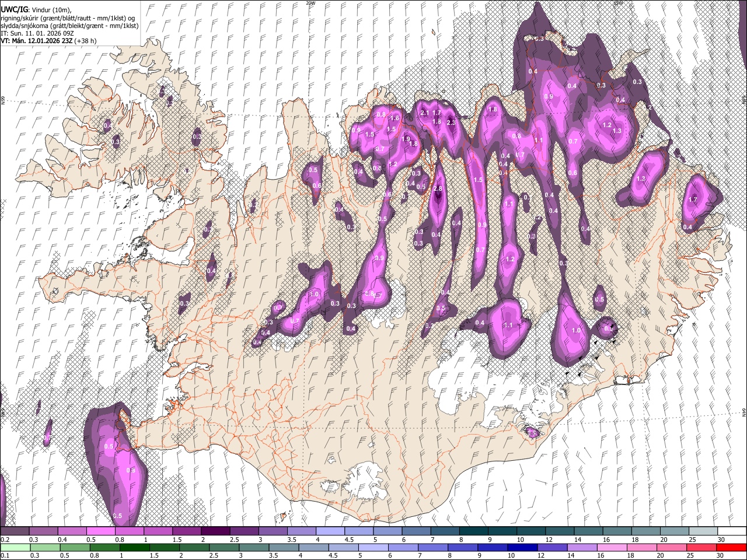Pick the darkest purple swatch between 2 and 2.5

click(215, 531)
